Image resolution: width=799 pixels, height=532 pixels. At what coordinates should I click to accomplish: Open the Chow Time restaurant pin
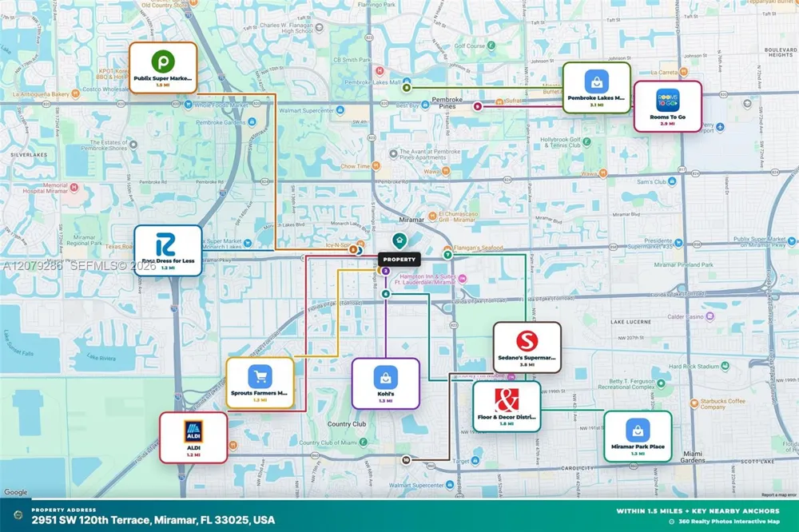[x=376, y=165]
